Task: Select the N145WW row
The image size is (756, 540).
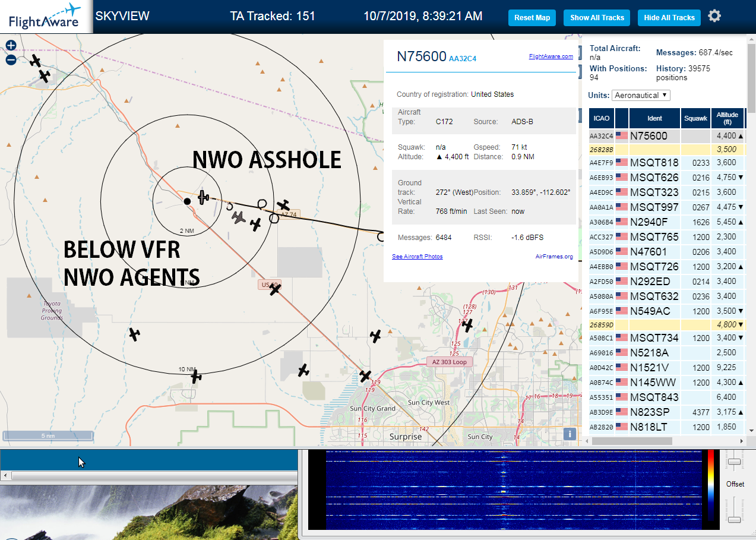Action: pos(667,383)
